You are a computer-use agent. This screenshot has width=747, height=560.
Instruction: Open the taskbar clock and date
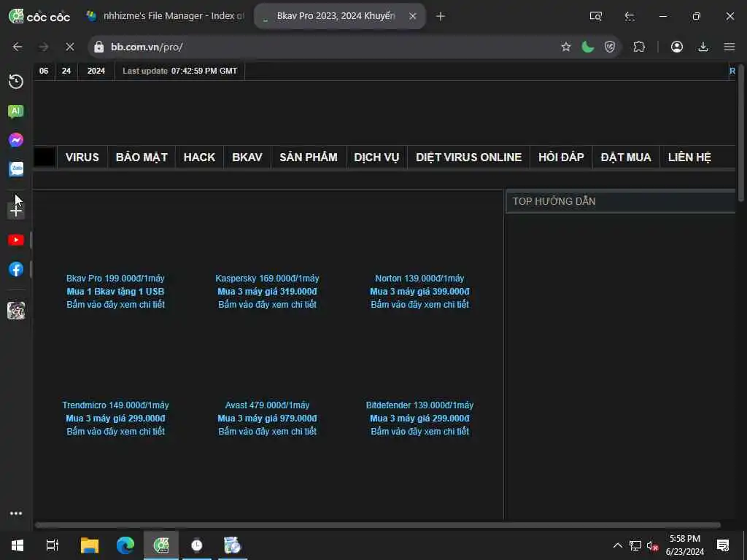point(684,545)
